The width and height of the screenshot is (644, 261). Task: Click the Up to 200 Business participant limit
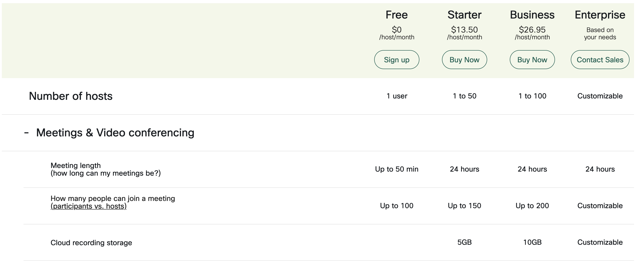(532, 206)
